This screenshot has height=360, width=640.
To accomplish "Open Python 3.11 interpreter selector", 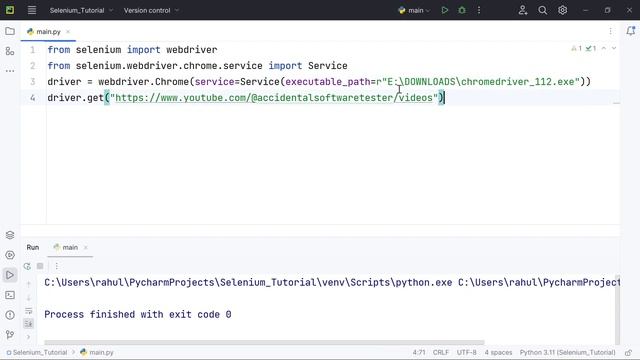I will point(567,352).
